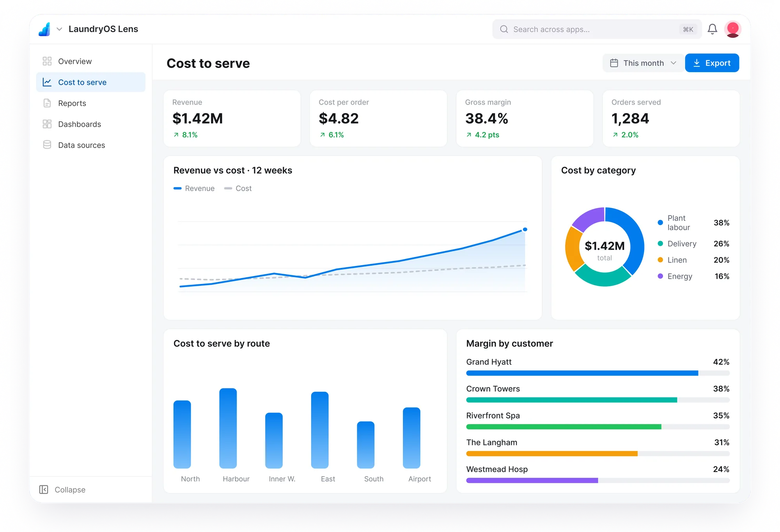Click the Crown Towers customer name

(x=493, y=389)
